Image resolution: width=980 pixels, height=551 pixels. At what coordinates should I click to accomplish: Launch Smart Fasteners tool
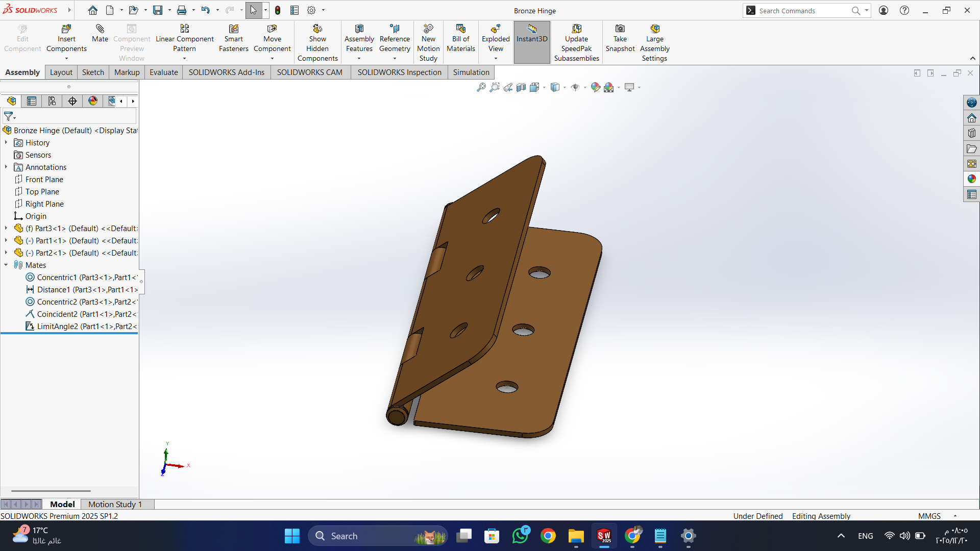(x=233, y=39)
